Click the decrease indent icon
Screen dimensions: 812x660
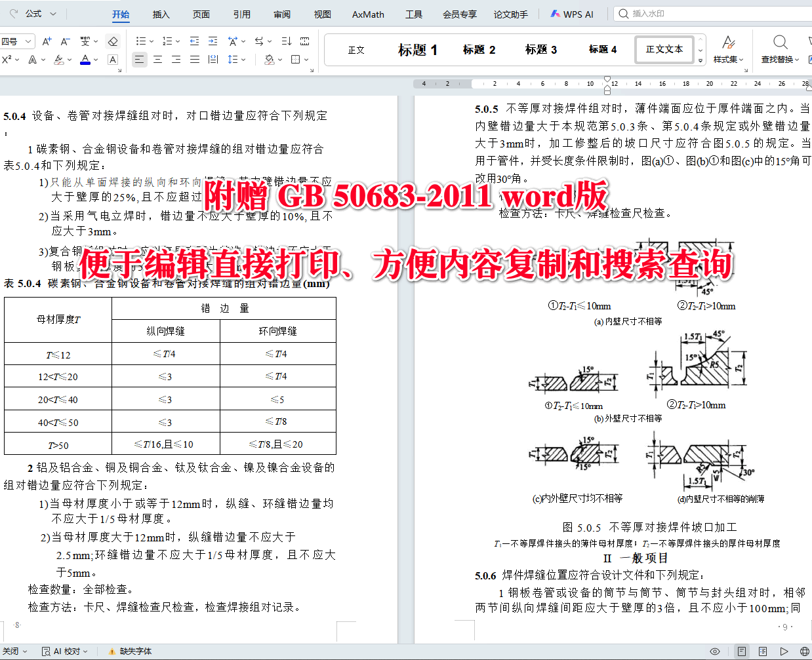point(194,41)
